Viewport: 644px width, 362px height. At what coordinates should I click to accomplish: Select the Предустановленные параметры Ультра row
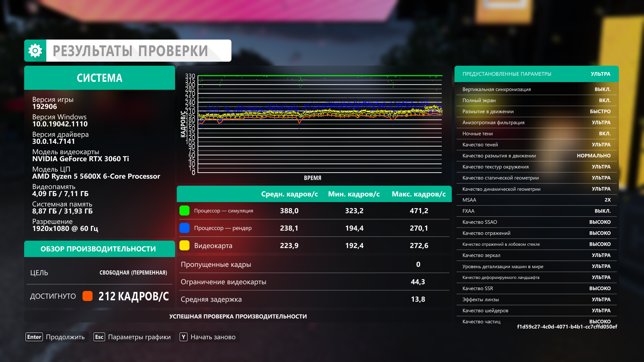point(536,74)
